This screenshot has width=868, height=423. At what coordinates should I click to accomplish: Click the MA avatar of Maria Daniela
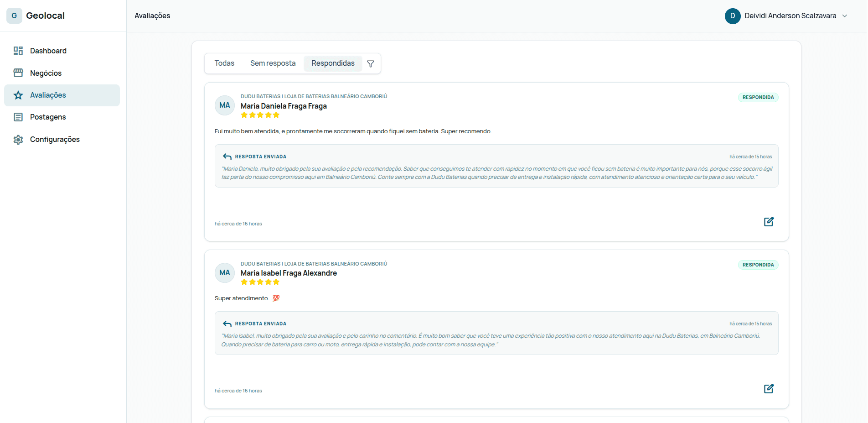pyautogui.click(x=225, y=105)
